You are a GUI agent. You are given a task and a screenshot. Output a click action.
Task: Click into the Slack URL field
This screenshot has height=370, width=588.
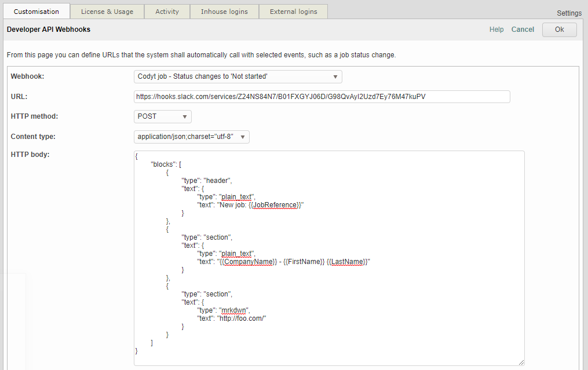click(x=322, y=97)
